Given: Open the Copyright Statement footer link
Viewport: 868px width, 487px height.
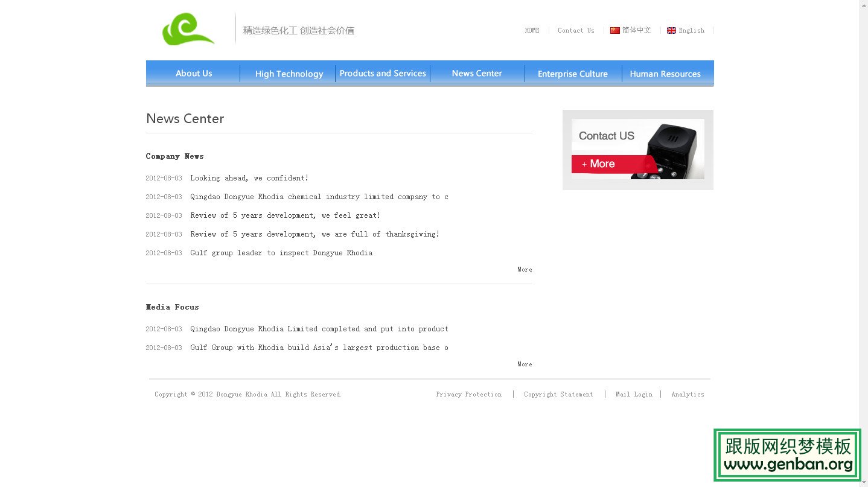Looking at the screenshot, I should pos(558,394).
